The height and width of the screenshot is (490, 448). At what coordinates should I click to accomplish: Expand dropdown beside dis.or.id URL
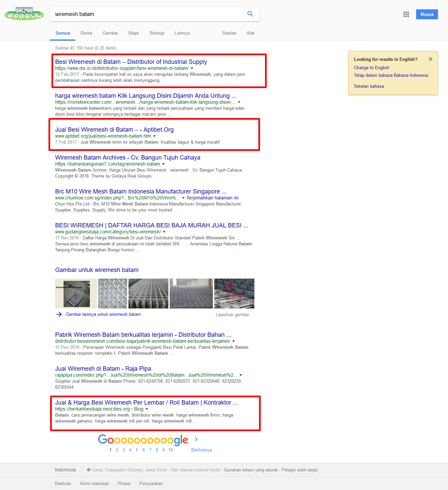192,68
